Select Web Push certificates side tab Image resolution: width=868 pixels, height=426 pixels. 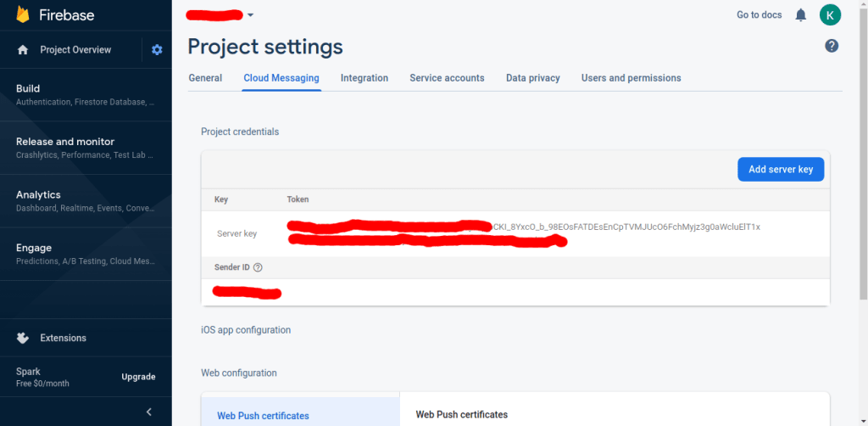pyautogui.click(x=300, y=412)
